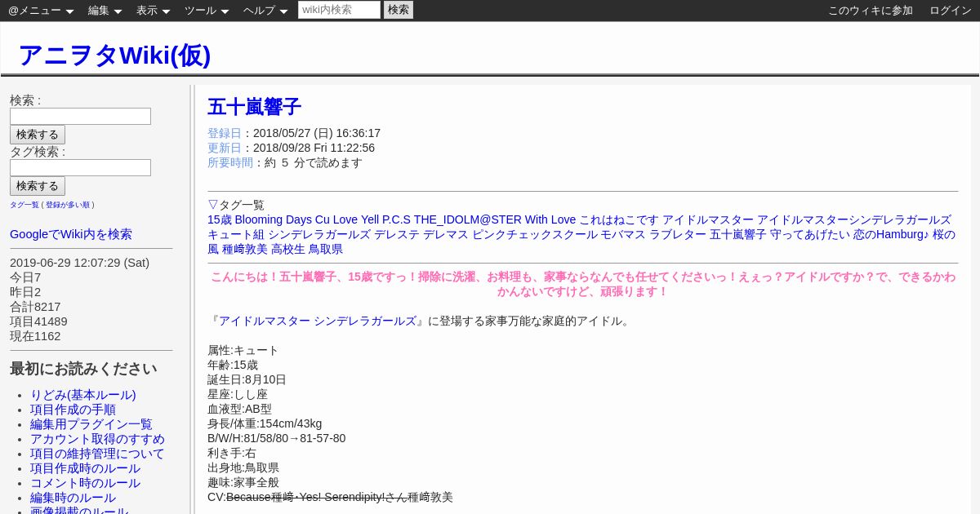Select the 項目41489 counter text
This screenshot has height=514, width=980.
tap(38, 321)
